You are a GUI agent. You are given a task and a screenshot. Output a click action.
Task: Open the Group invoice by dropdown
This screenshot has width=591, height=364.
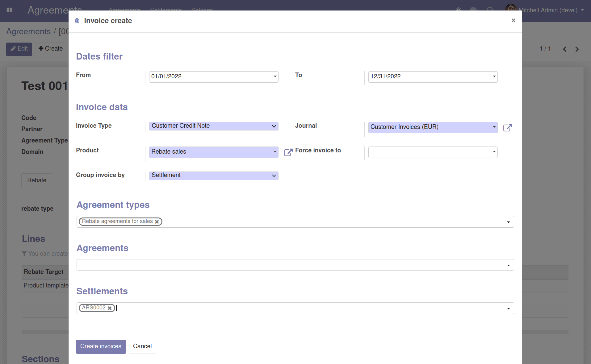pyautogui.click(x=214, y=176)
